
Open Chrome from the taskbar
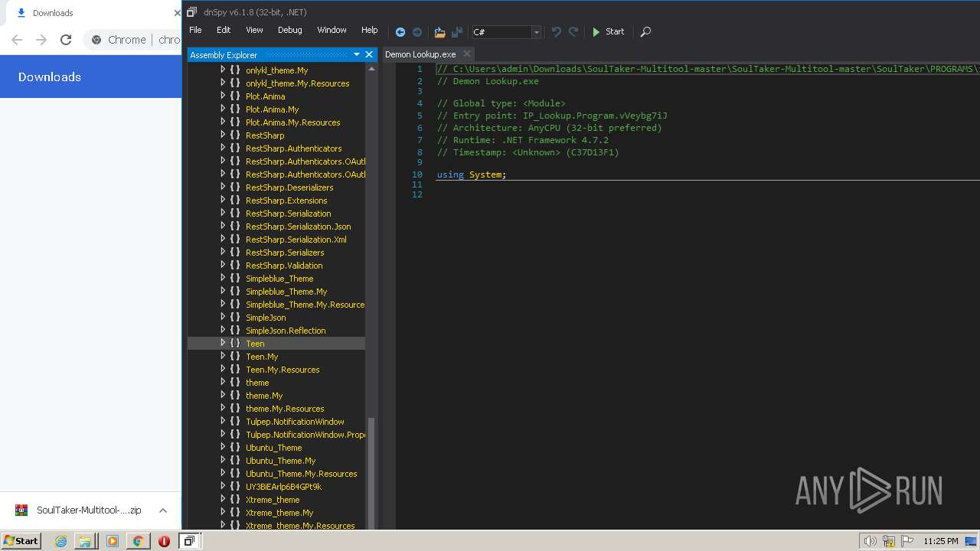138,541
